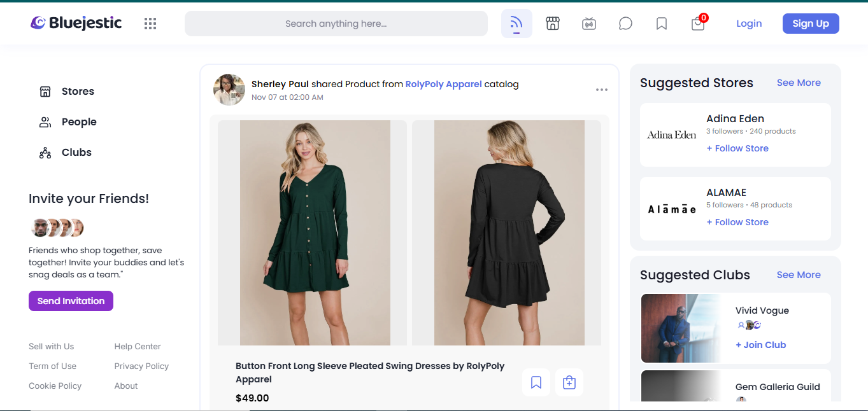See more Suggested Stores
Screen dimensions: 868x411
tap(799, 83)
